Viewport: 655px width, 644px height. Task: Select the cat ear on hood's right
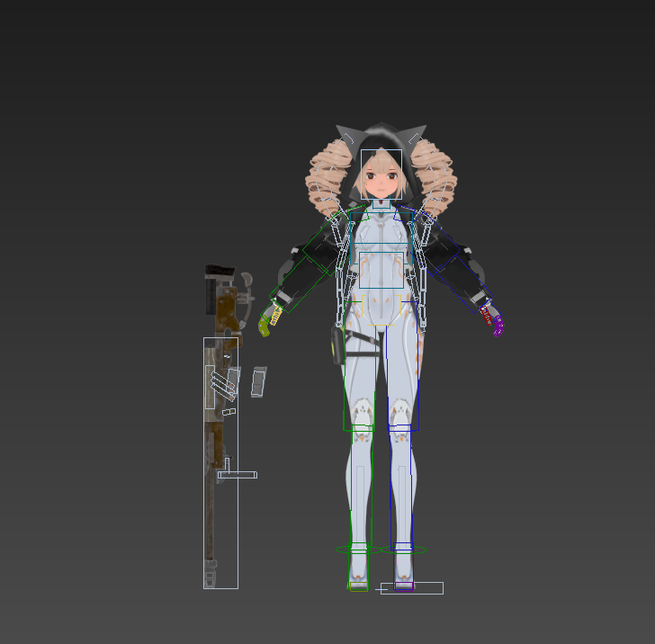415,137
